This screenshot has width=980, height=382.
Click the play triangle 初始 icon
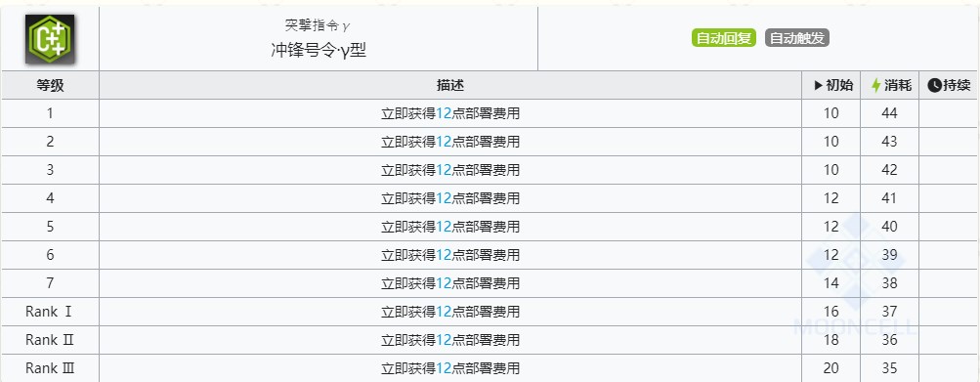pyautogui.click(x=819, y=86)
